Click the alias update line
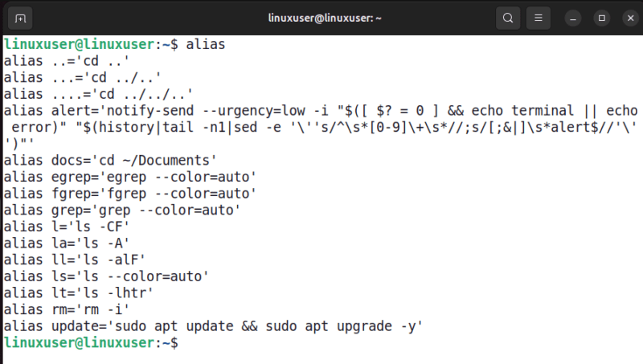 click(x=213, y=326)
